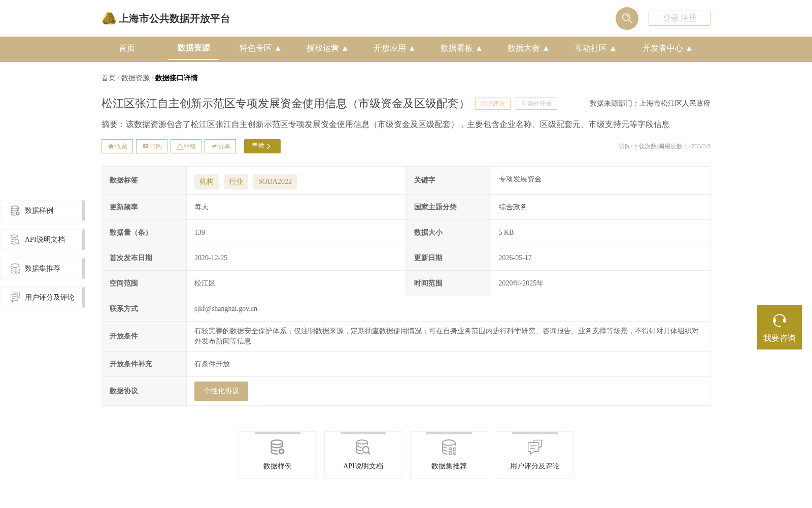Open the 个性化协议 agreement button
The height and width of the screenshot is (508, 812).
pyautogui.click(x=221, y=391)
